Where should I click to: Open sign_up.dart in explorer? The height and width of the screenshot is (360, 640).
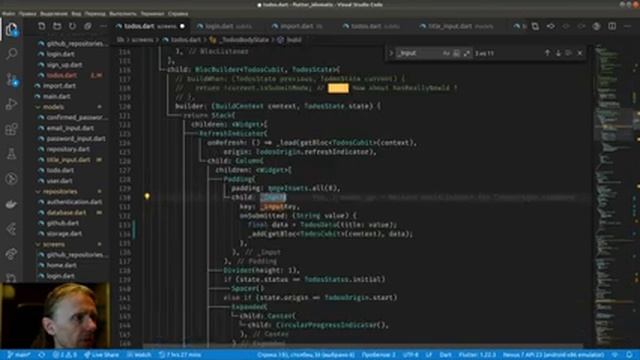(x=64, y=65)
